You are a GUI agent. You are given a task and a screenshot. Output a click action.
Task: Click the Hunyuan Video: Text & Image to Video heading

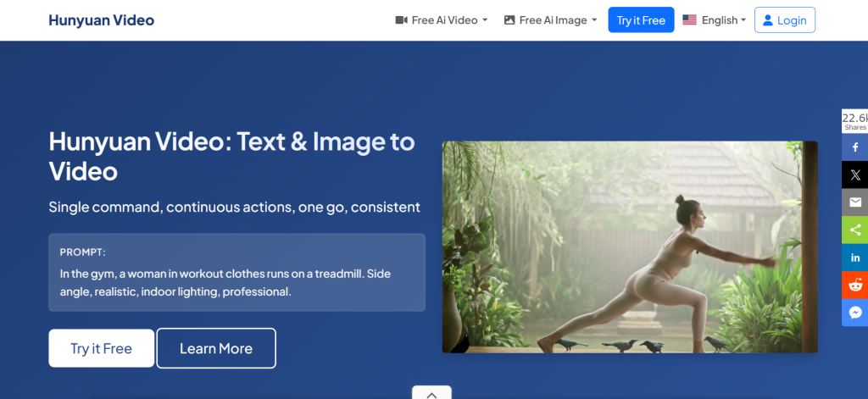click(232, 156)
